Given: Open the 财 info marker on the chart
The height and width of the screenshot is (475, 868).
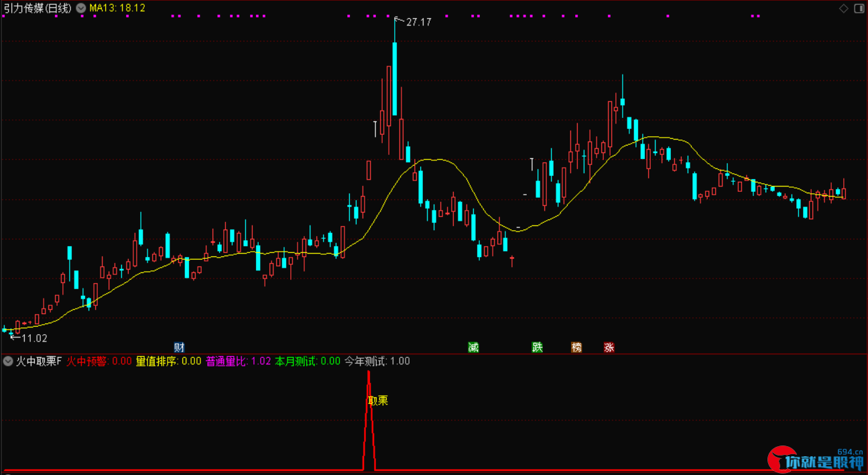Looking at the screenshot, I should coord(179,347).
